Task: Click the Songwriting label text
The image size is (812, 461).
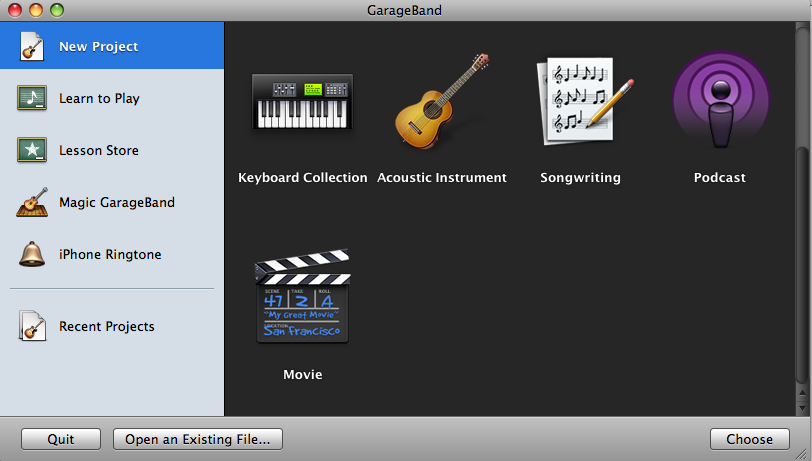Action: click(580, 178)
